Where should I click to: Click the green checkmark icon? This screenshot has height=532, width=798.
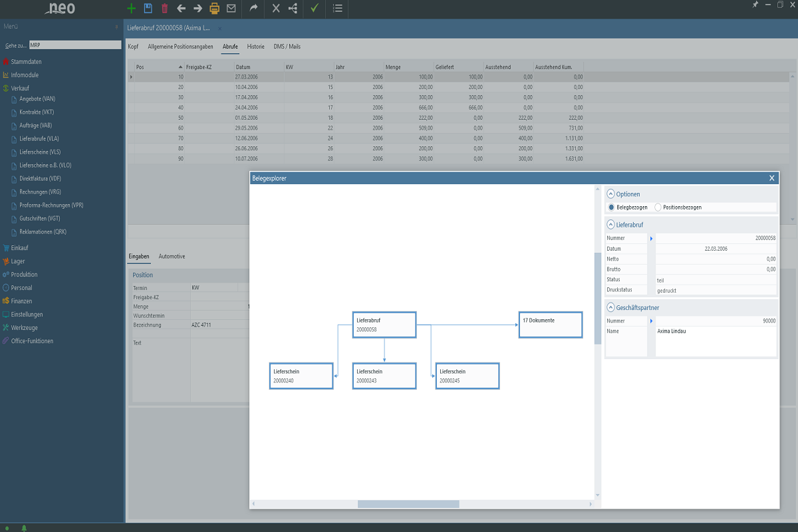(x=315, y=9)
